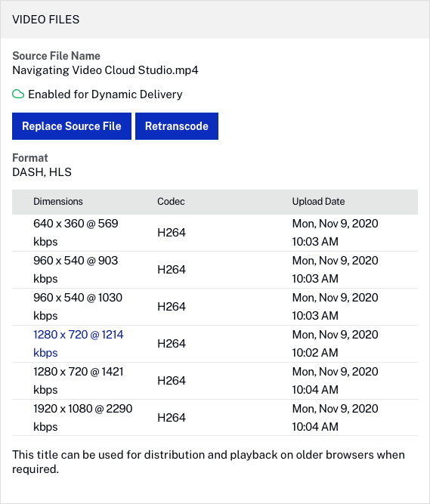
Task: Select the 960 x 540 @ 1030 kbps row
Action: click(x=215, y=307)
